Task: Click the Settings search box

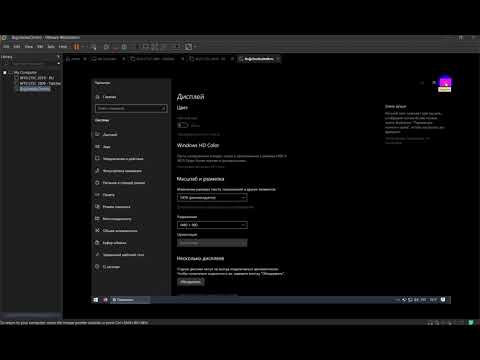Action: click(x=131, y=108)
